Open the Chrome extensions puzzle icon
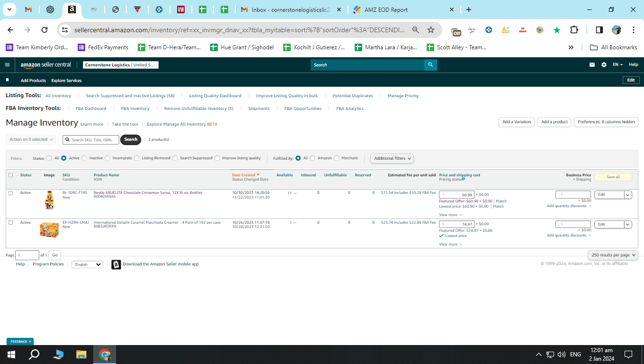 point(574,30)
